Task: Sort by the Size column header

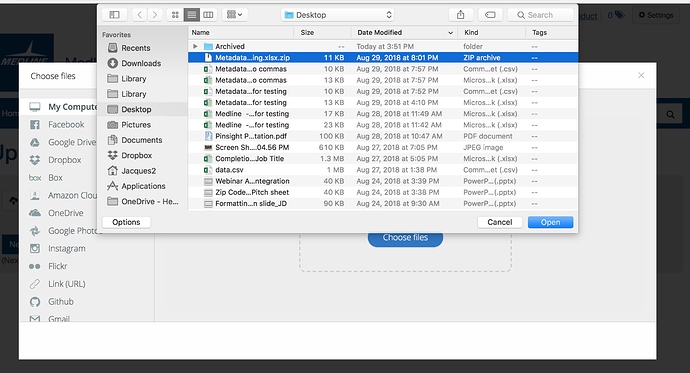Action: point(322,33)
